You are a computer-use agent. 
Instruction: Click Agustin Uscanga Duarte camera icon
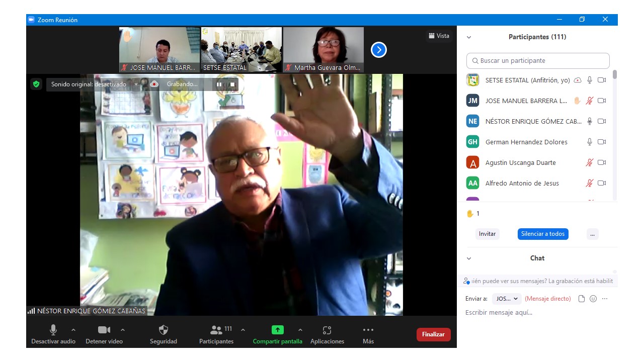(x=602, y=162)
